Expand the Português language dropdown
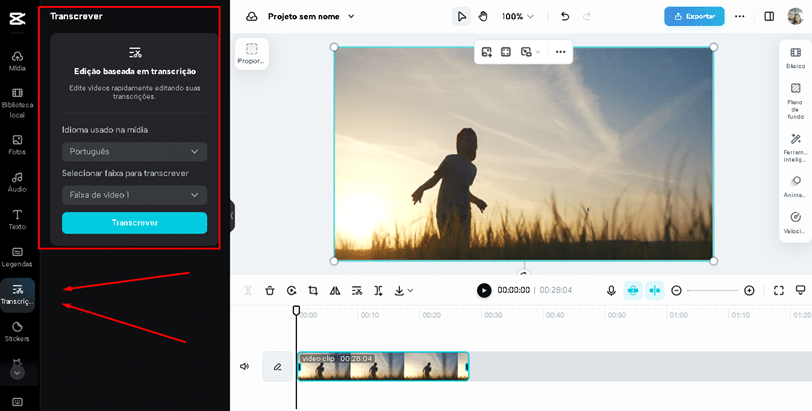 click(134, 152)
